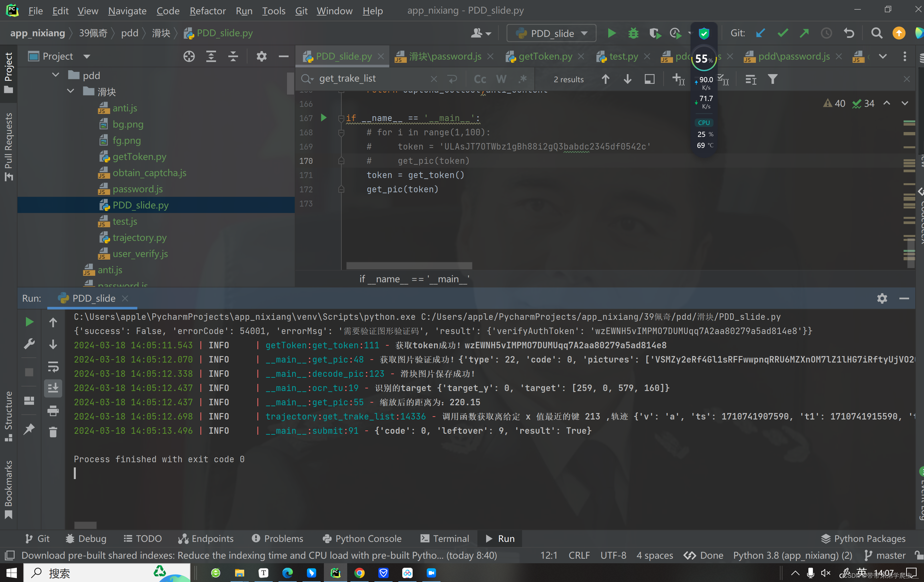Click select opened file crosshair icon
The height and width of the screenshot is (582, 924).
click(189, 56)
